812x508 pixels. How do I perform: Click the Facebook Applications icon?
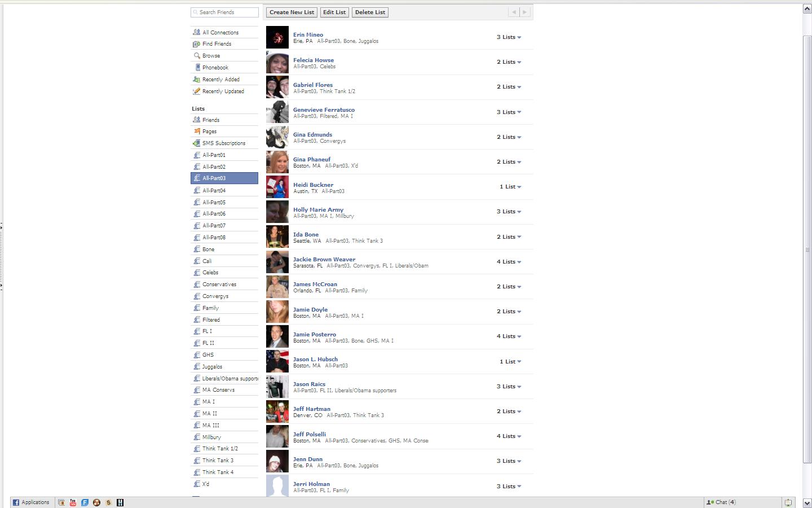point(16,502)
